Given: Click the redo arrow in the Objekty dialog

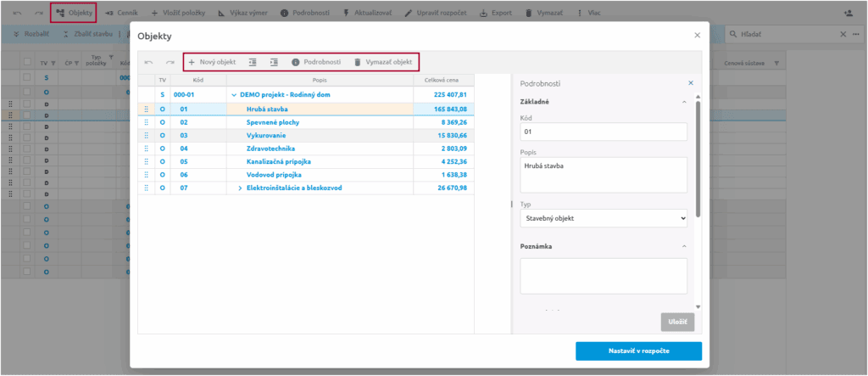Looking at the screenshot, I should (x=170, y=62).
